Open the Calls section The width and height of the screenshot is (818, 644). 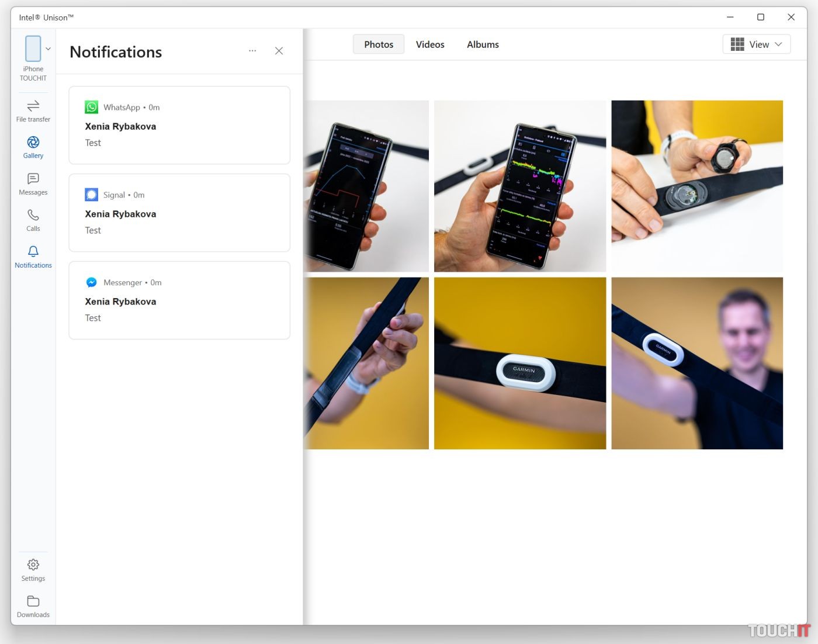point(33,220)
